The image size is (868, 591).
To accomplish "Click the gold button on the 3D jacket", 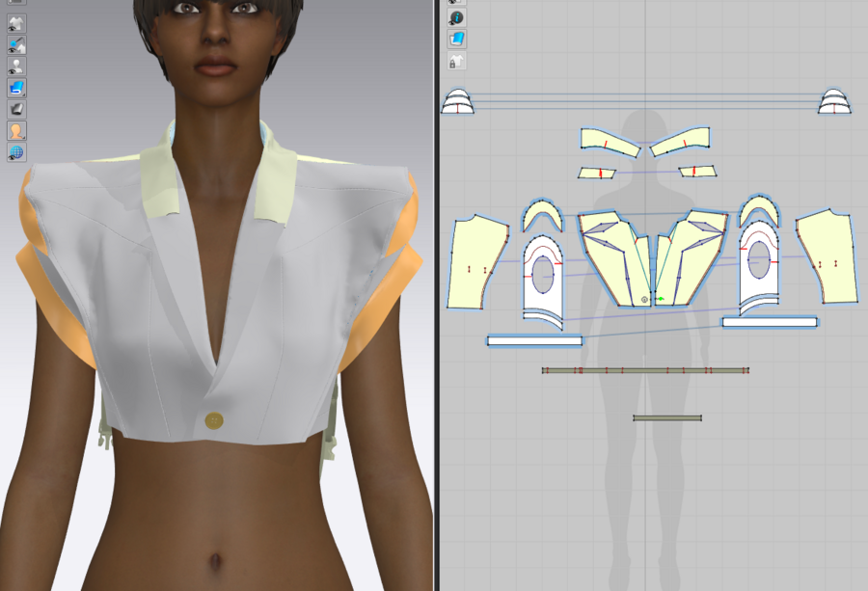I will [x=214, y=421].
